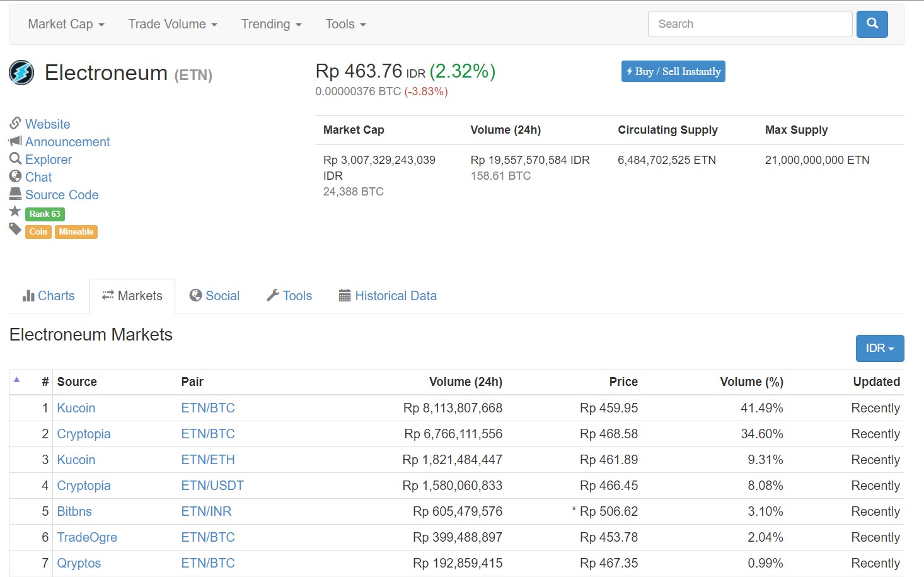The width and height of the screenshot is (924, 577).
Task: Expand the Trending dropdown menu
Action: coord(271,24)
